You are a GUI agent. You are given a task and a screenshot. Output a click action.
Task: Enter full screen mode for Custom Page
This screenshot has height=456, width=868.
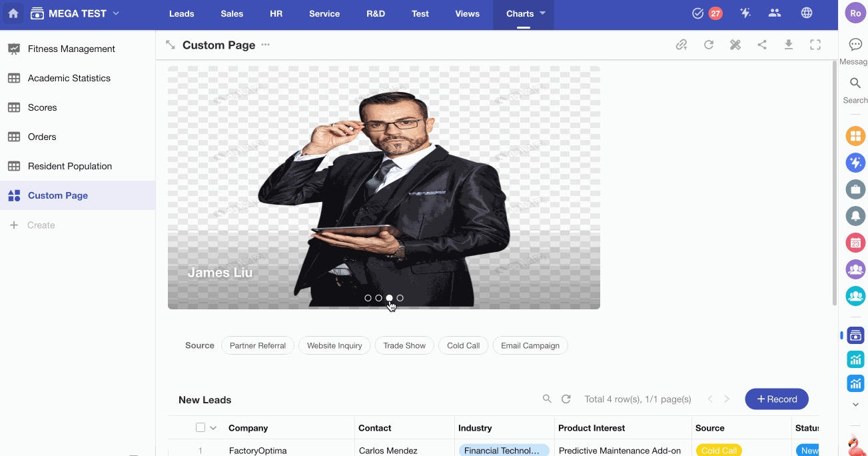(815, 45)
